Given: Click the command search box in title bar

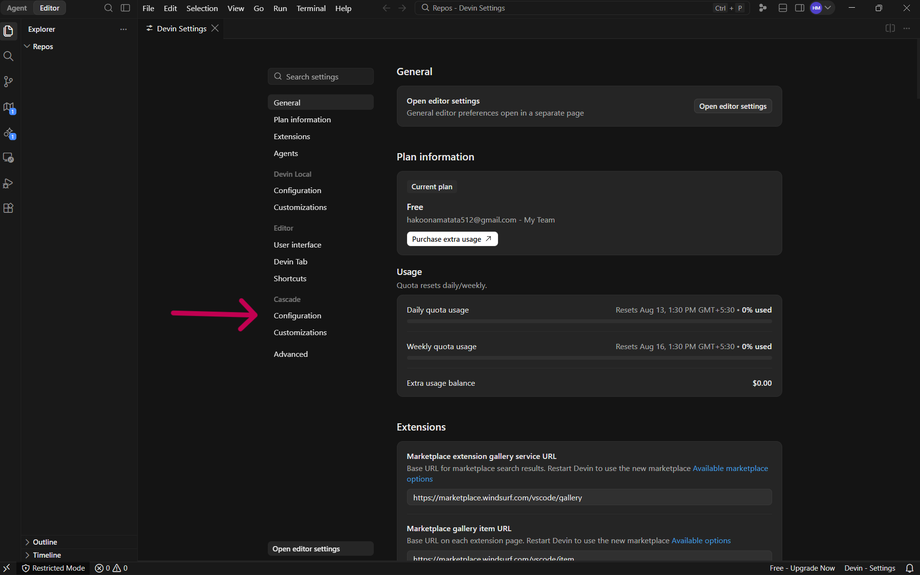Looking at the screenshot, I should pyautogui.click(x=582, y=8).
